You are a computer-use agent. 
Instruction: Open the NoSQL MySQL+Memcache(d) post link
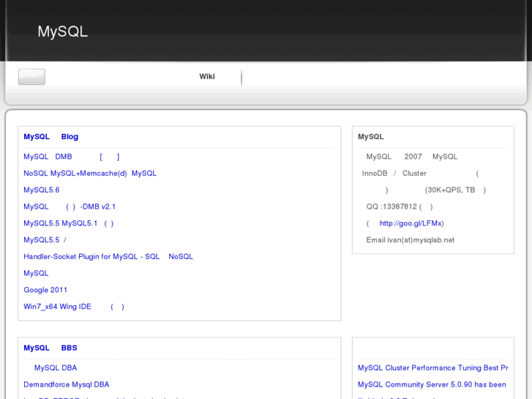pyautogui.click(x=90, y=174)
